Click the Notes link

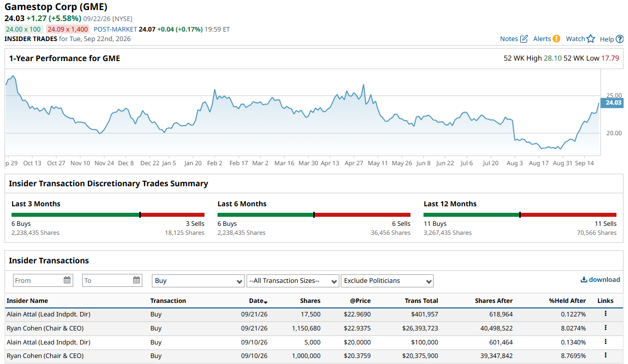coord(509,39)
